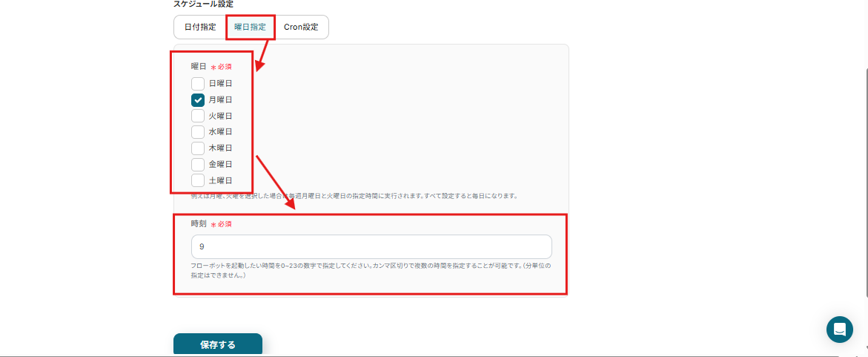The width and height of the screenshot is (868, 357).
Task: Check the 日曜日 checkbox
Action: [198, 84]
